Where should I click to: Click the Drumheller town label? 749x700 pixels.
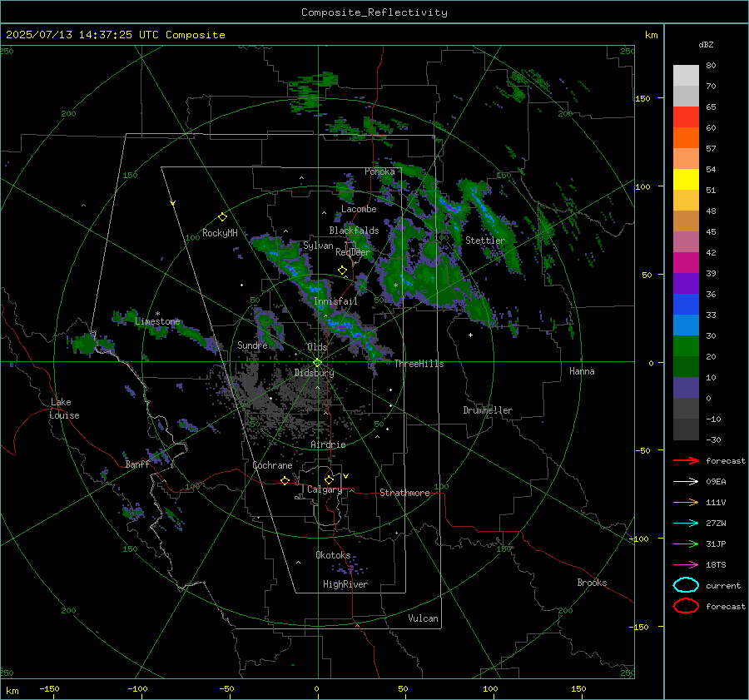488,410
